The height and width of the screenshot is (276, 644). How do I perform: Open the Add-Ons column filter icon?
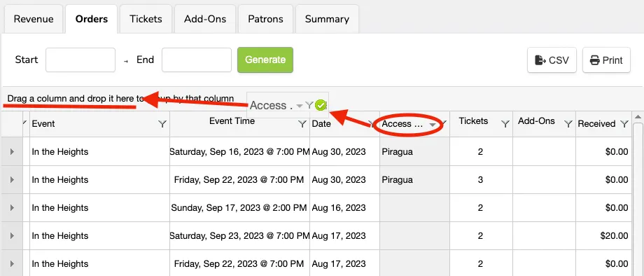[x=568, y=124]
